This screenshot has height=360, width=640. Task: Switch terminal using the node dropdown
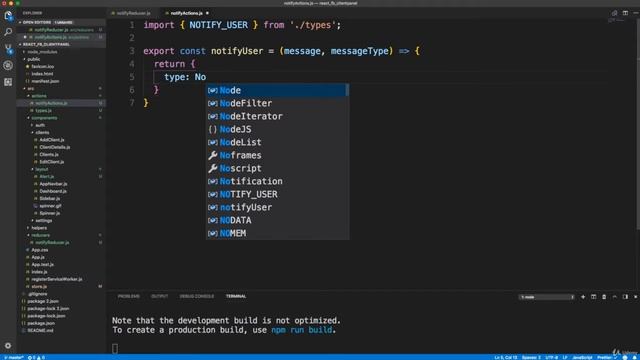pos(547,297)
